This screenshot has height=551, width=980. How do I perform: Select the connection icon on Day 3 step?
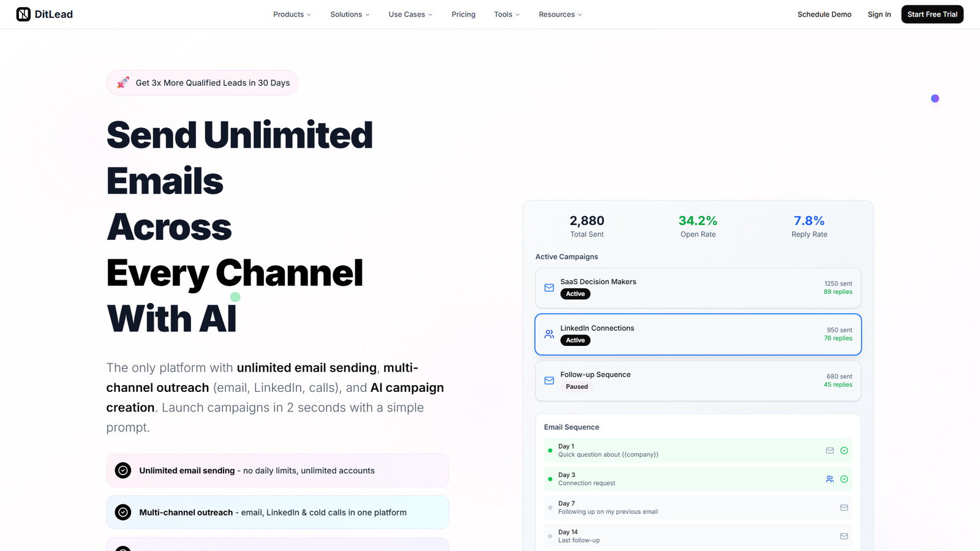tap(830, 479)
